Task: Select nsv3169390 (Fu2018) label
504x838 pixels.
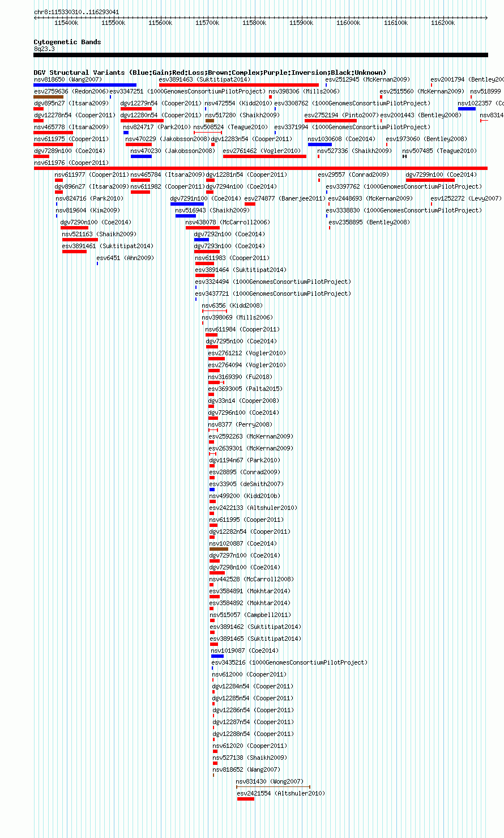Action: pos(240,377)
